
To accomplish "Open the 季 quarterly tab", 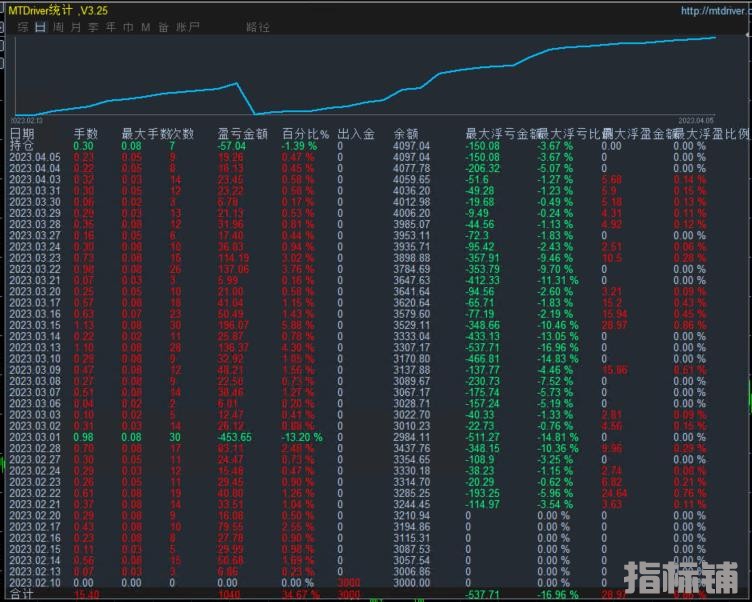I will pos(94,27).
